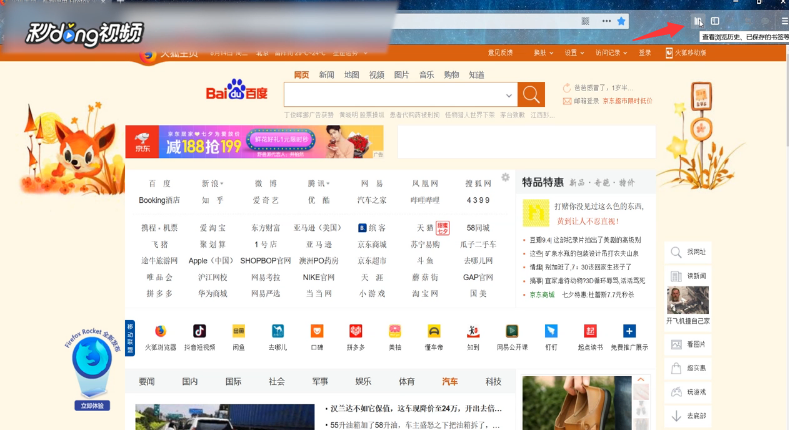Open the 京东 减188抢199 banner ad

[x=255, y=142]
